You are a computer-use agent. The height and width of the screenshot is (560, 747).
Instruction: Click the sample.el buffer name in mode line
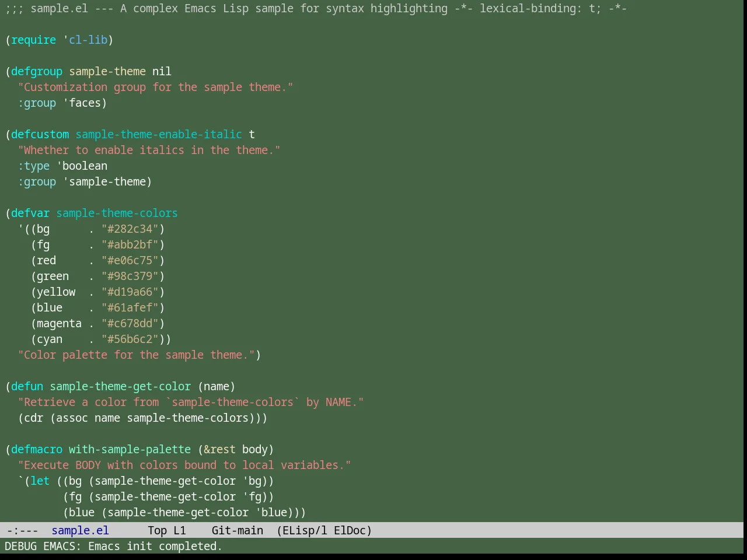[x=80, y=530]
